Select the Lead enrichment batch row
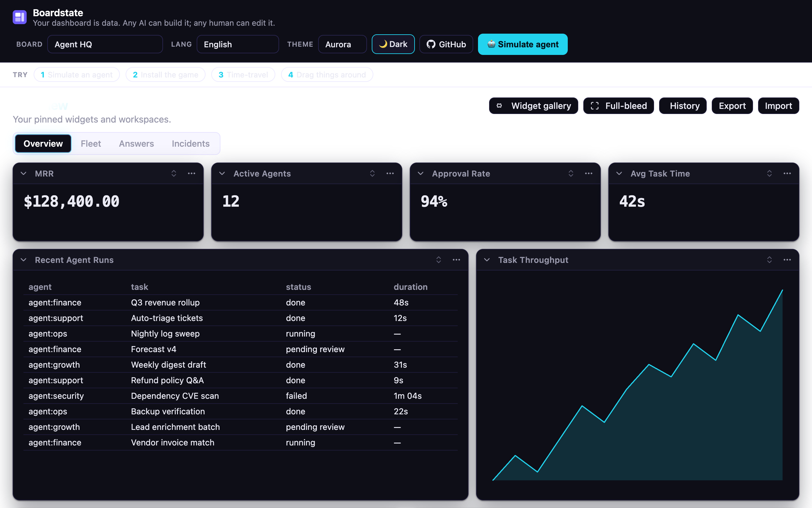The image size is (812, 508). click(x=240, y=427)
